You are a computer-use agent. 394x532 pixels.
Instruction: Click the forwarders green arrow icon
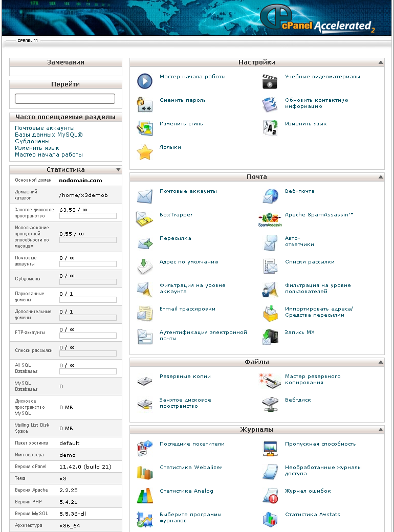pyautogui.click(x=145, y=243)
